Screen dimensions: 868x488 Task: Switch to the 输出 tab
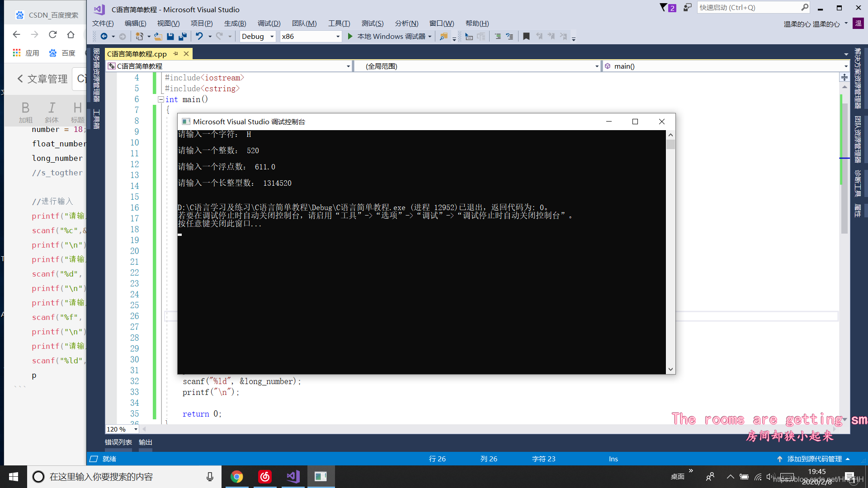(146, 442)
